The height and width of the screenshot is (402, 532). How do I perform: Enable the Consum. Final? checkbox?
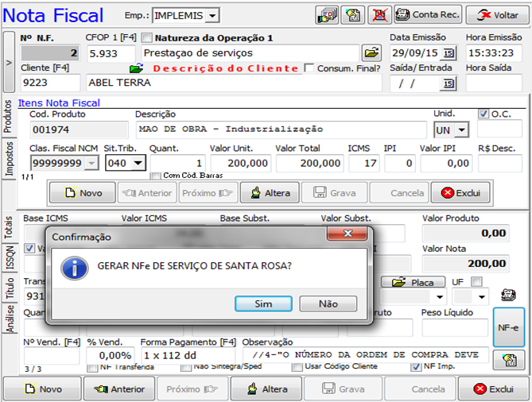309,68
